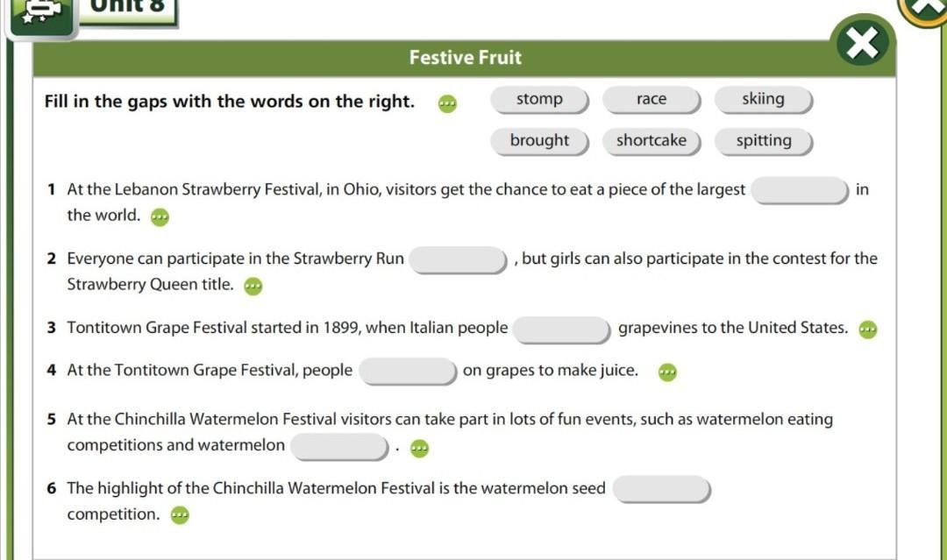Select the word 'shortcake'
The image size is (947, 560).
point(652,141)
